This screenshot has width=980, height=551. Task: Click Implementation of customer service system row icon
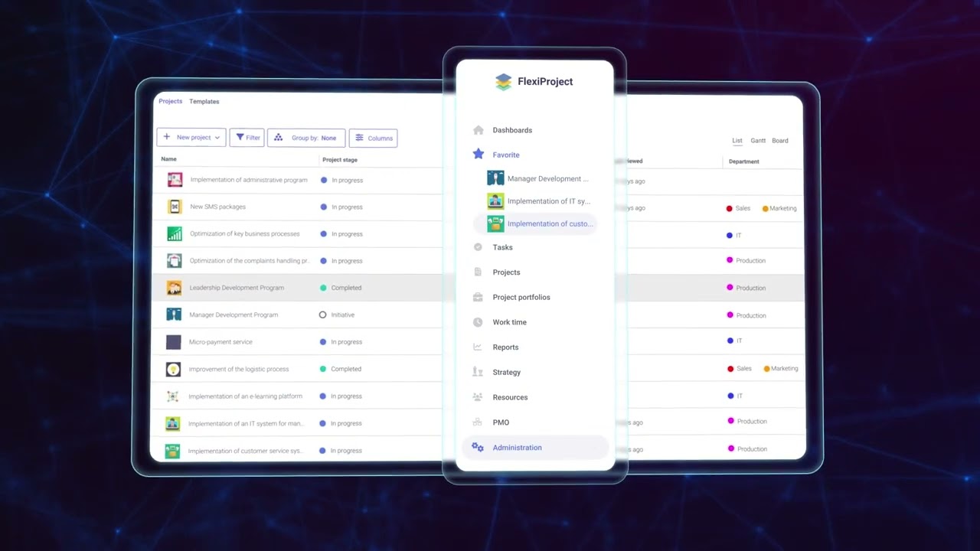[x=173, y=451]
